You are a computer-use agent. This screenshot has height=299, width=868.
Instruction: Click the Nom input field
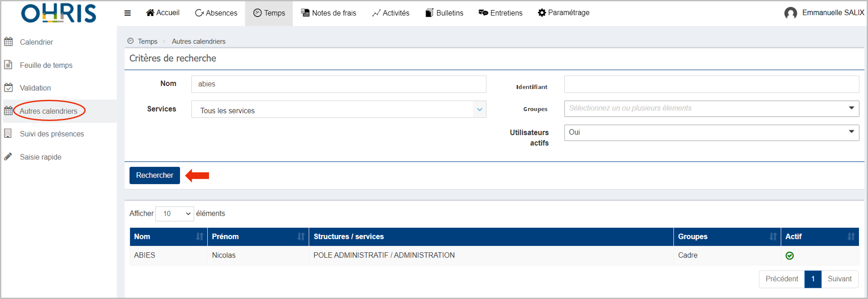339,84
